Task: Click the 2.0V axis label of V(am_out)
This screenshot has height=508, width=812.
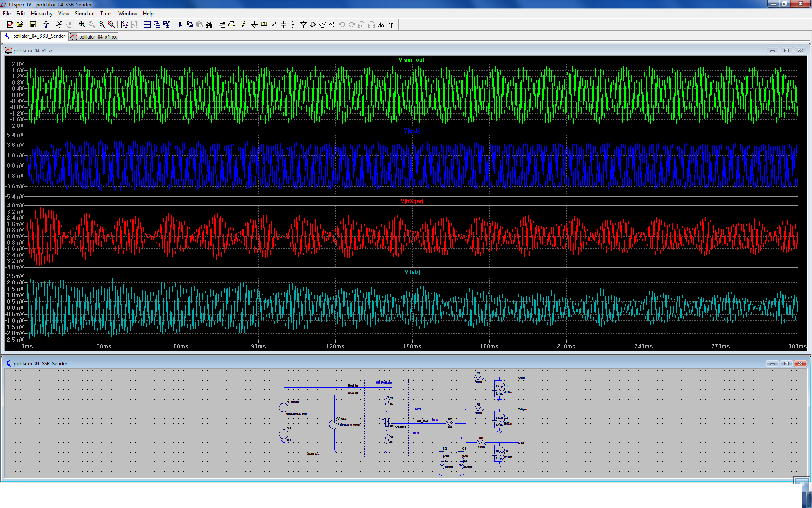Action: [17, 64]
